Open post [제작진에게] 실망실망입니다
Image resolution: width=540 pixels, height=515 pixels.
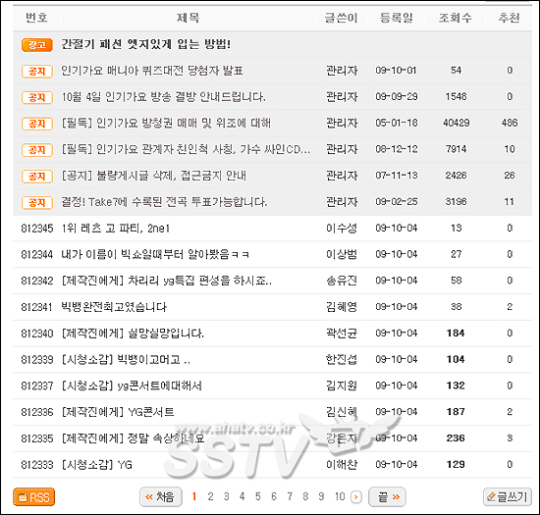tap(133, 333)
